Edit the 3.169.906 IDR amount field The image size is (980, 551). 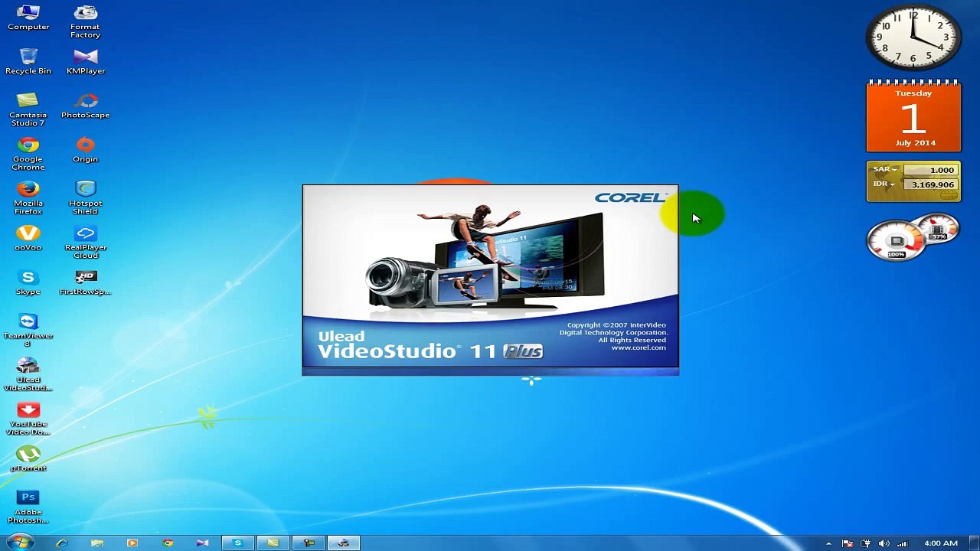coord(930,184)
